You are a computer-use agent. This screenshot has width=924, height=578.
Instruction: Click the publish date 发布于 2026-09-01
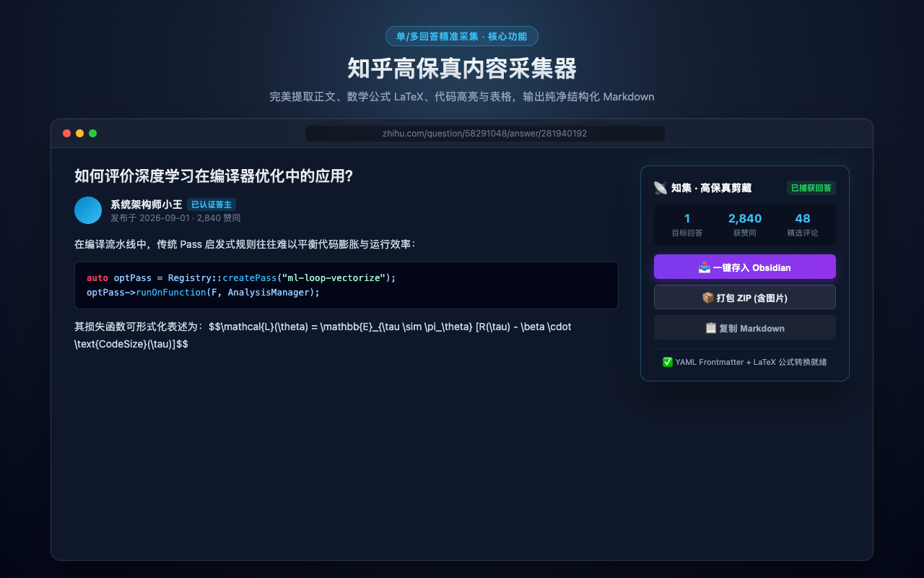tap(150, 217)
